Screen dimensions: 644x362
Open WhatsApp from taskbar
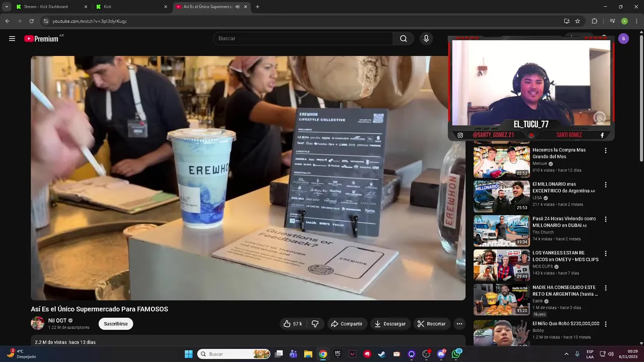pyautogui.click(x=456, y=354)
